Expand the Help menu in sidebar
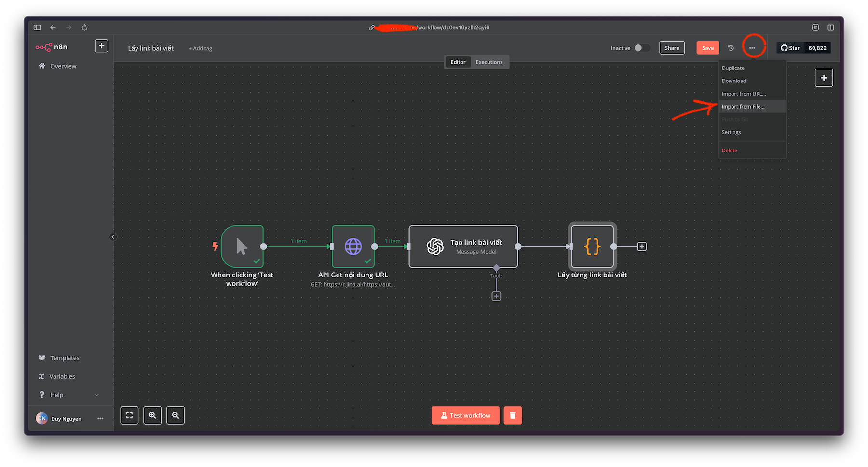Viewport: 868px width, 467px height. (x=69, y=394)
